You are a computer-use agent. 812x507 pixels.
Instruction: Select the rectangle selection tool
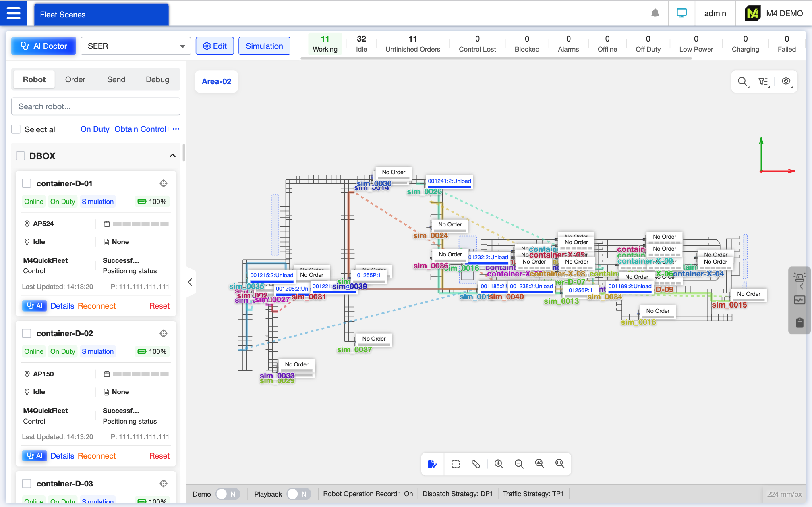(456, 464)
